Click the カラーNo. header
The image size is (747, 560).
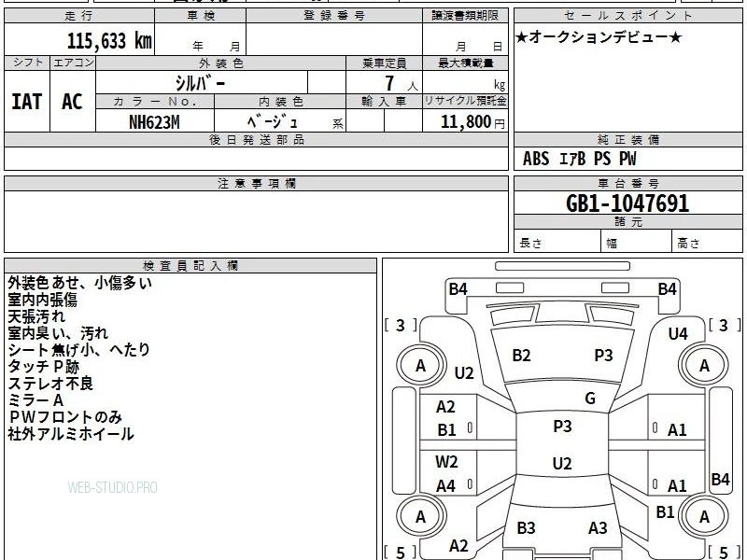(x=155, y=102)
